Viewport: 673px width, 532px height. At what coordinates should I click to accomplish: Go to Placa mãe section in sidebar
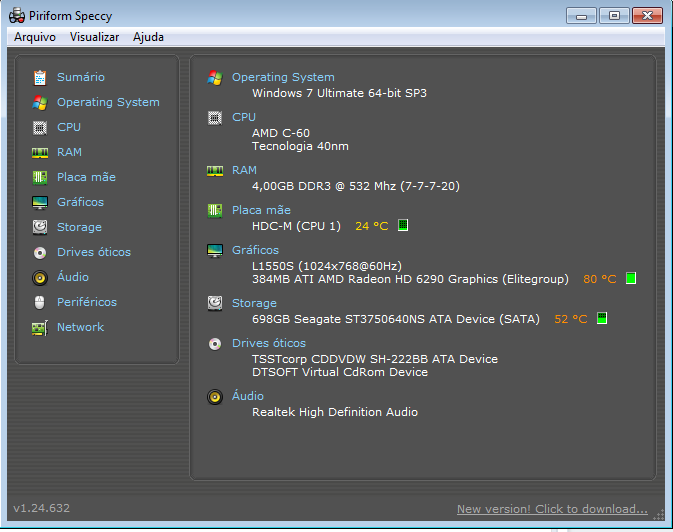tap(86, 177)
